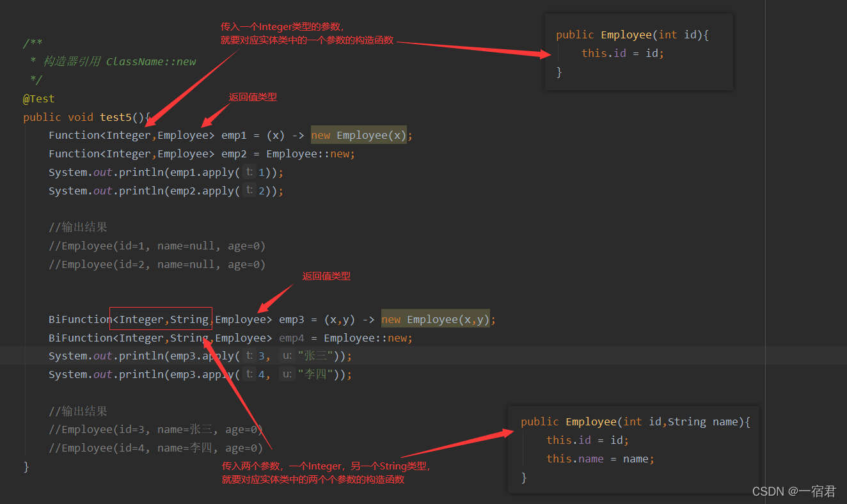Click the '//输出结果' comment above the id=1 line
Viewport: 847px width, 504px height.
78,227
